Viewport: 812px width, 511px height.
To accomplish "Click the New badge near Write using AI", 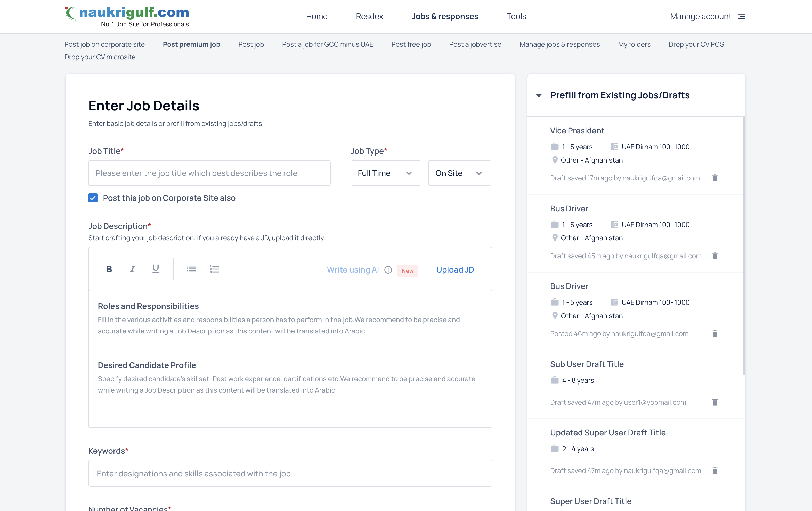I will [x=407, y=270].
